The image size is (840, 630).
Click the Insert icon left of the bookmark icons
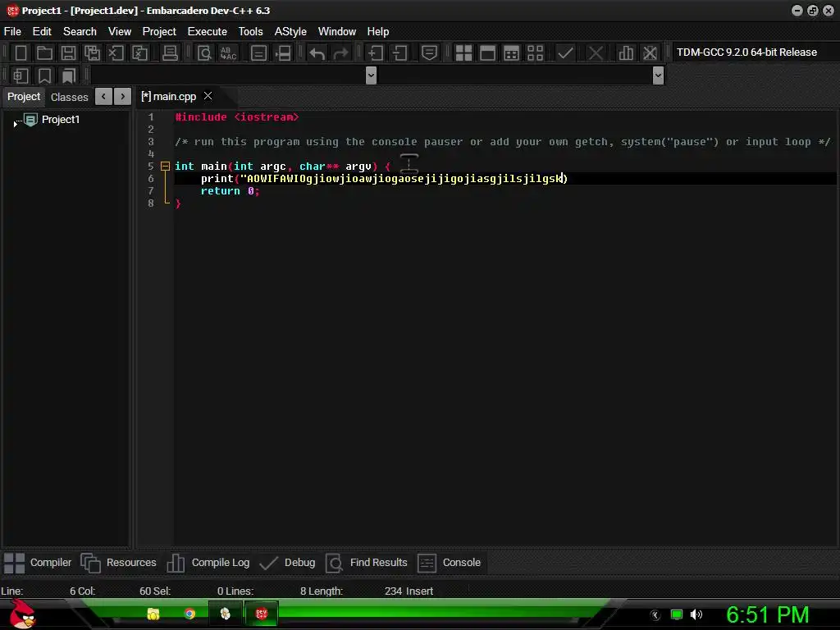[x=21, y=75]
